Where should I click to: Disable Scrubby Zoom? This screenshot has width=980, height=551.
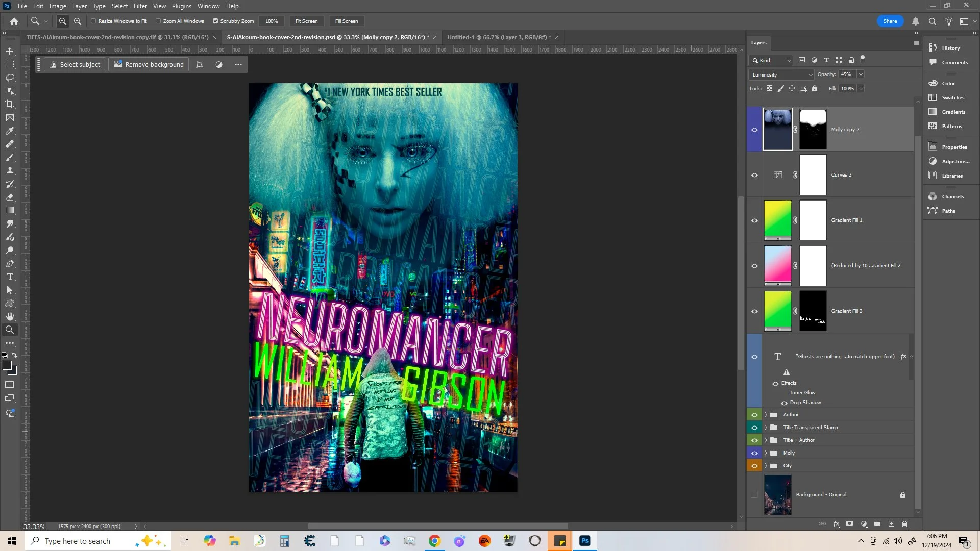[215, 21]
